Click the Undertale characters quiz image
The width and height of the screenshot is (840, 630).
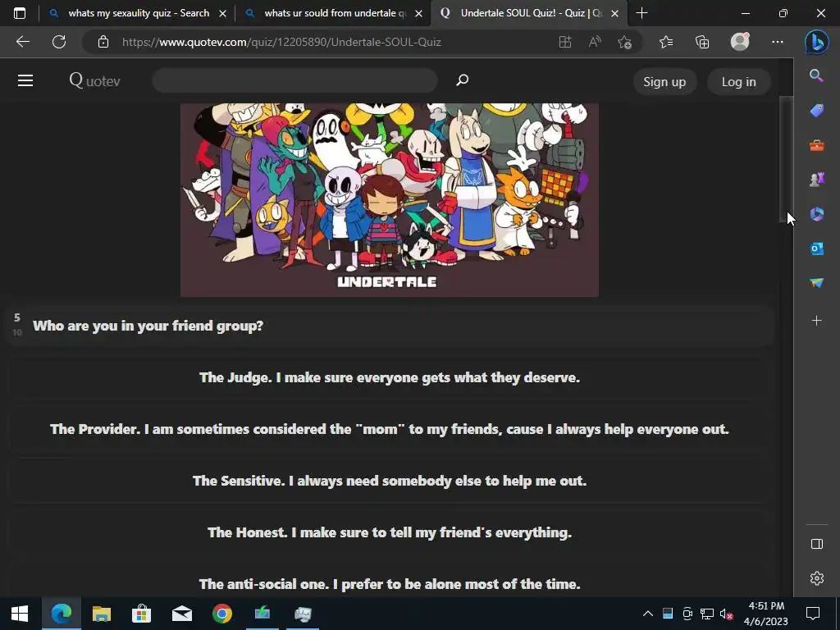pos(390,200)
